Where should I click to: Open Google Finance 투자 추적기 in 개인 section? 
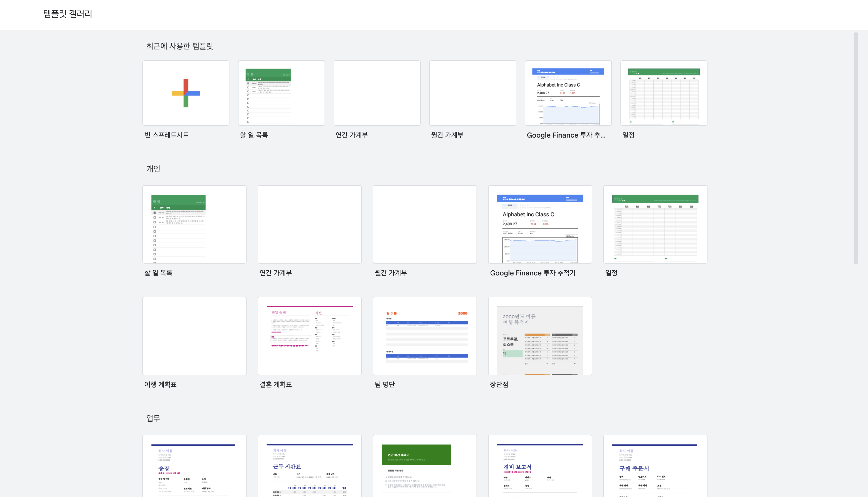tap(540, 224)
